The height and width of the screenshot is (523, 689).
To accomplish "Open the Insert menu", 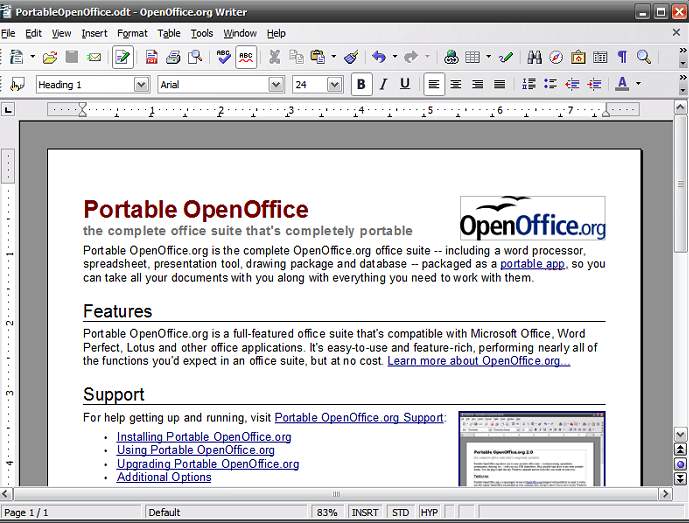I will 94,33.
